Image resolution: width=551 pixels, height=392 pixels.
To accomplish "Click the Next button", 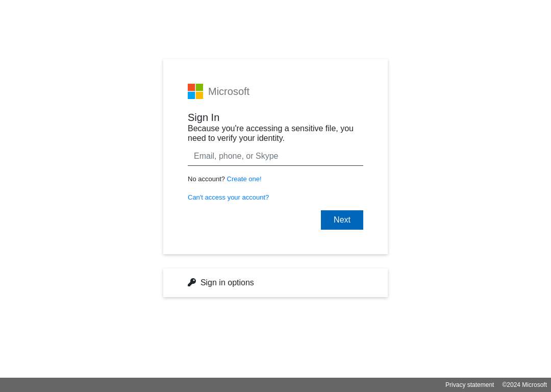I will click(342, 220).
